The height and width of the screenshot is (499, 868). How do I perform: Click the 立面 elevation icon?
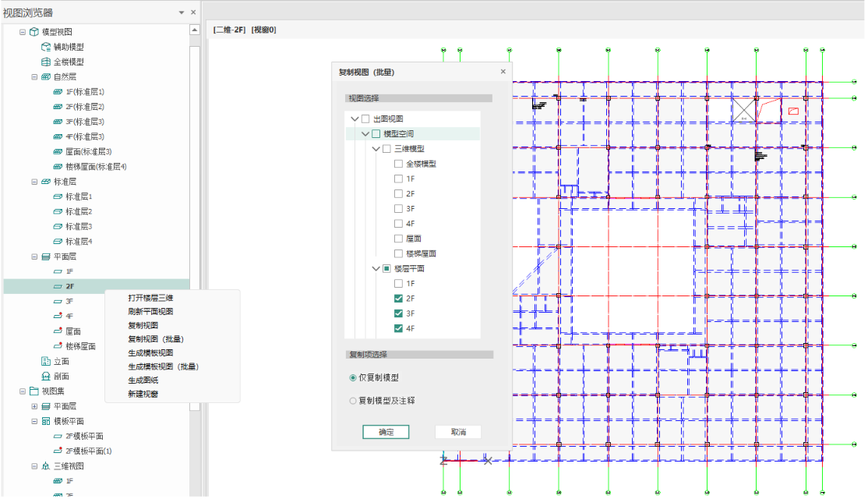[45, 362]
